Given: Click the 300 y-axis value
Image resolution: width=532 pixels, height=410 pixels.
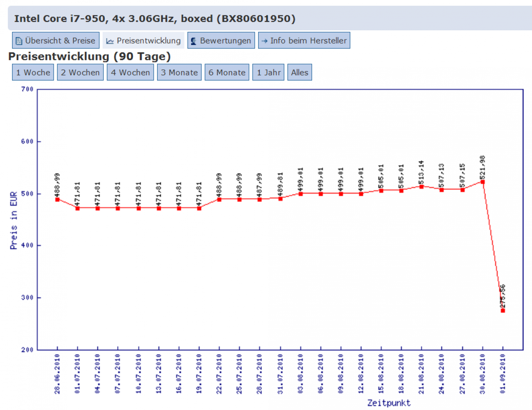Looking at the screenshot, I should tap(27, 298).
